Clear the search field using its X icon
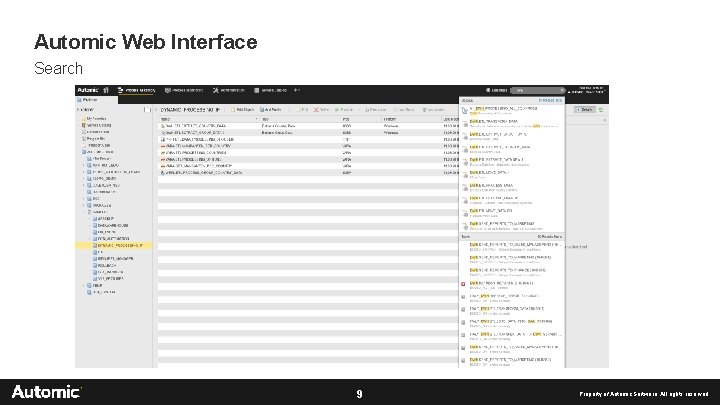The width and height of the screenshot is (720, 405). (562, 90)
